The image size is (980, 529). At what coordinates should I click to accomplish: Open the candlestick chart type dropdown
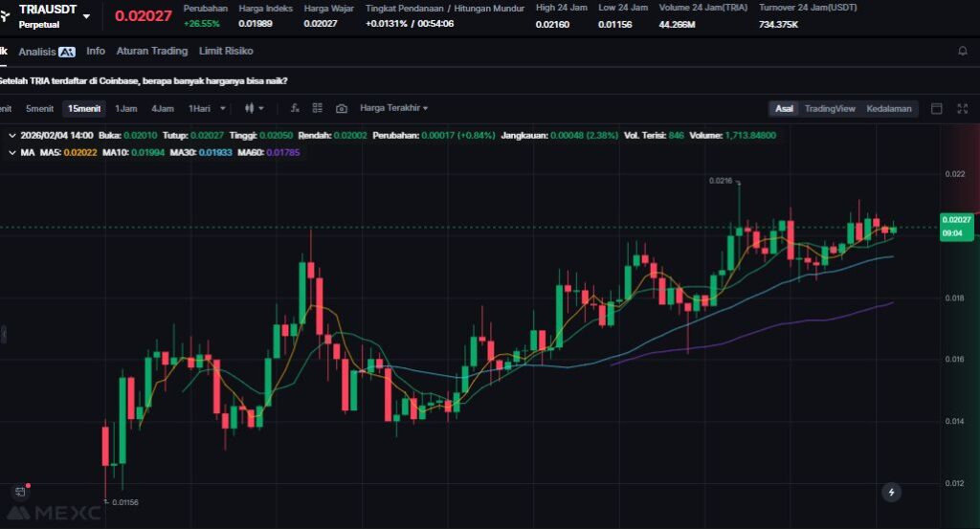pos(254,108)
